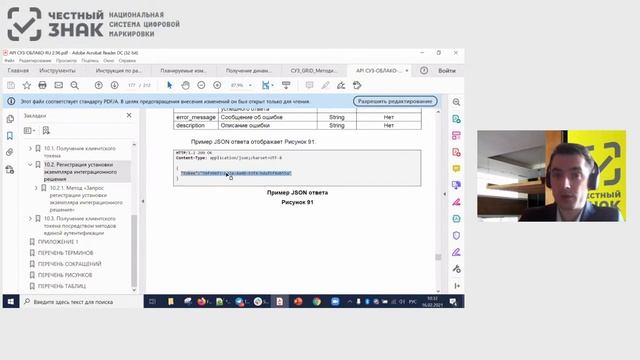Choose the Selection arrow tool
640x360 pixels.
(x=170, y=85)
